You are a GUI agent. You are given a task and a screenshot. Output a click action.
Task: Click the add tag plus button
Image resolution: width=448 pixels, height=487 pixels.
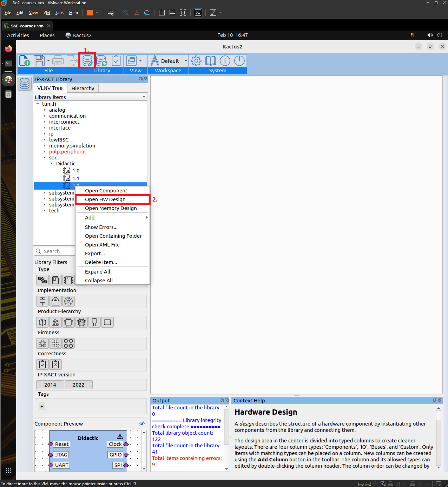[x=42, y=406]
